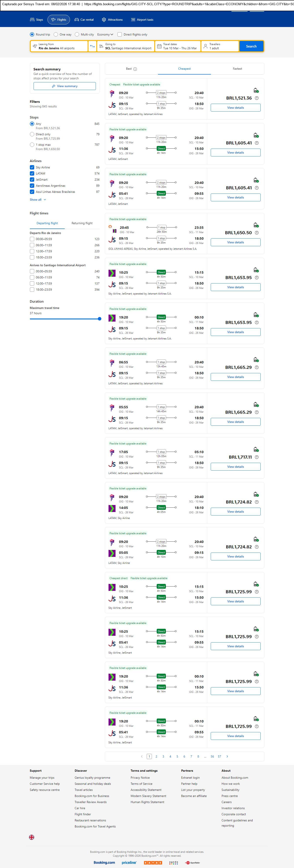Viewport: 294px width, 868px height.
Task: Switch to the Fastest results tab
Action: 237,69
